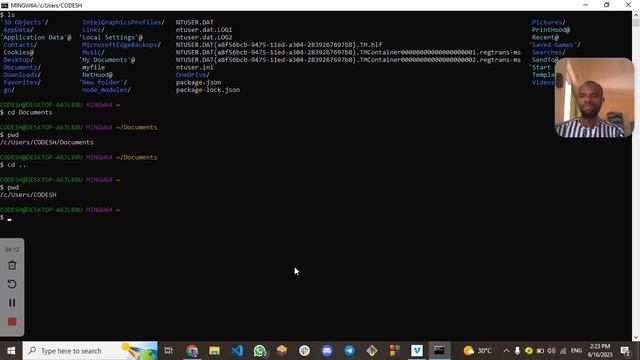This screenshot has width=640, height=360.
Task: Open Visual Studio Code from the taskbar
Action: (x=237, y=351)
